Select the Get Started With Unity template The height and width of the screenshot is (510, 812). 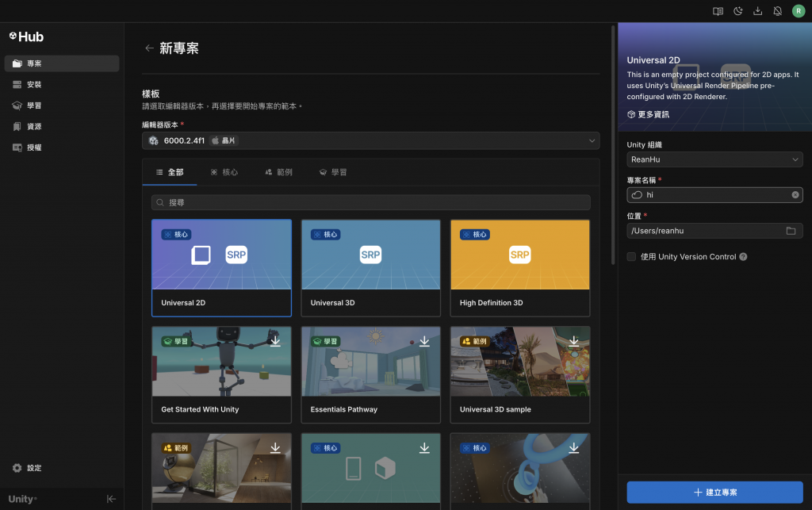point(222,374)
